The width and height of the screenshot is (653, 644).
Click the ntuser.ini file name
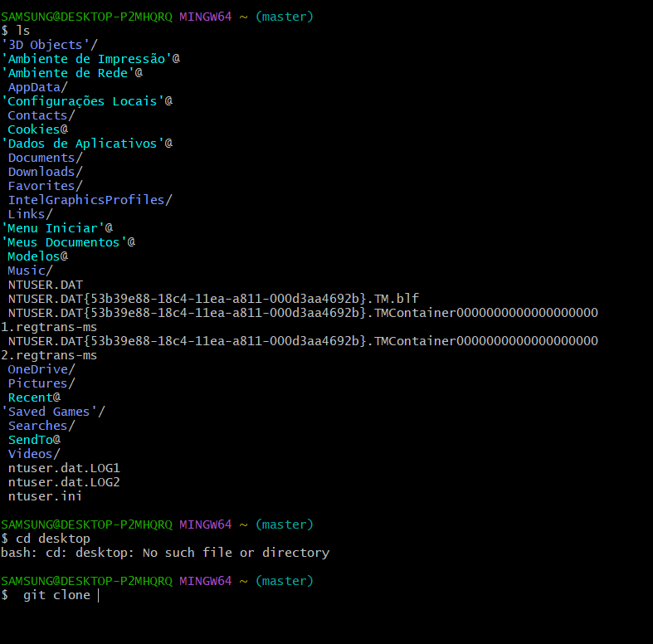point(45,496)
